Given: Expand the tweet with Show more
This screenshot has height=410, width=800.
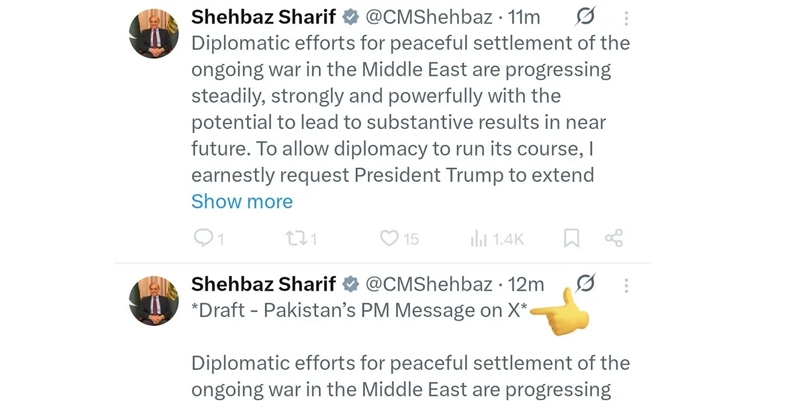Looking at the screenshot, I should (x=242, y=201).
